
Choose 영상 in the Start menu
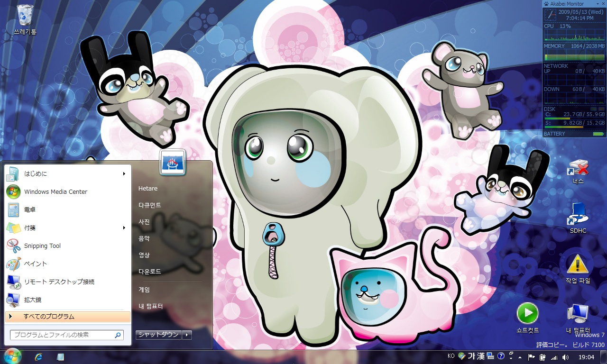pyautogui.click(x=144, y=255)
